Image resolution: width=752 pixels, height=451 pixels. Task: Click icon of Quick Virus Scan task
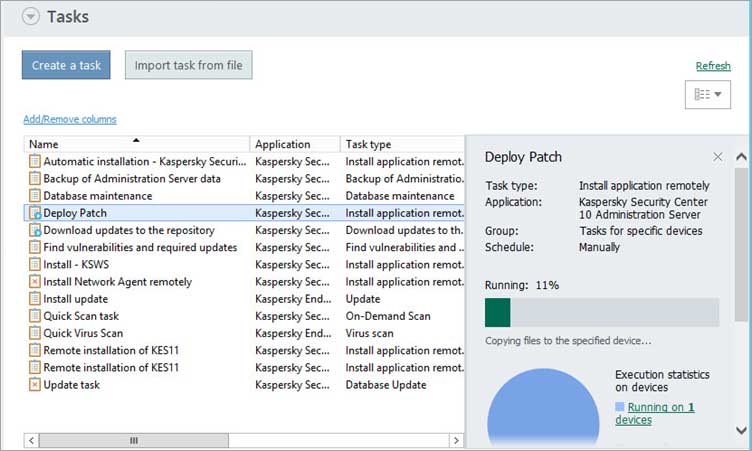pyautogui.click(x=35, y=333)
